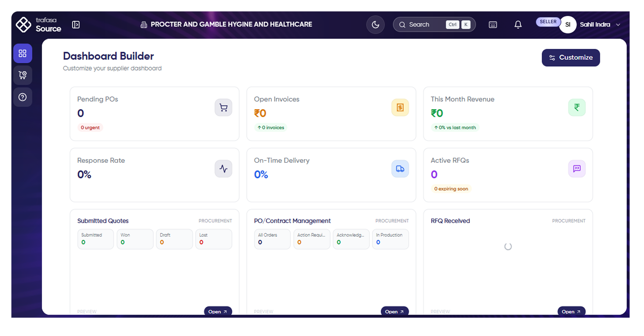Click the On-Time Delivery truck icon
The height and width of the screenshot is (336, 644).
(400, 168)
